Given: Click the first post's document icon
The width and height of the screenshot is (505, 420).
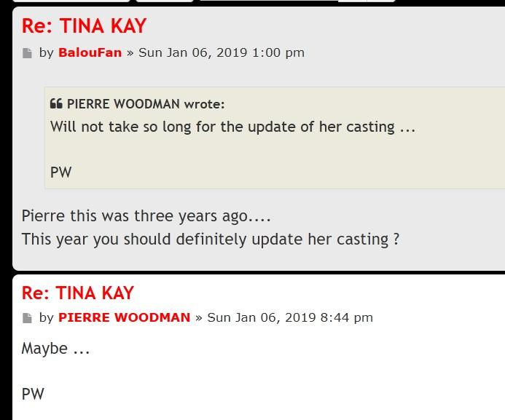Looking at the screenshot, I should click(x=28, y=53).
